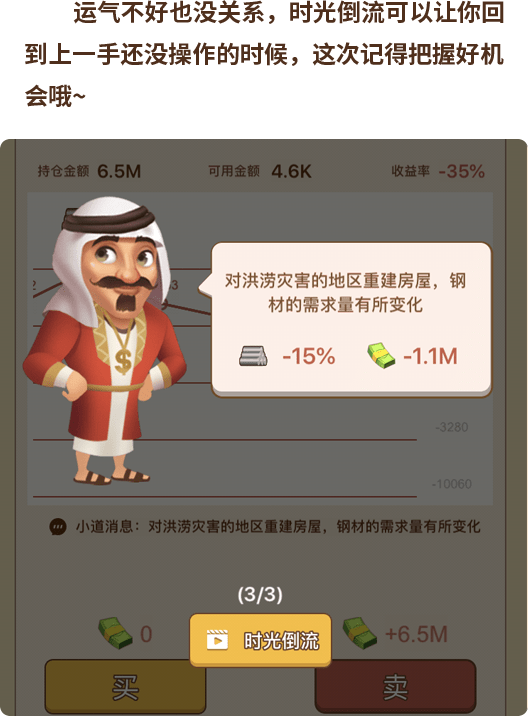528x716 pixels.
Task: Click the money stack icon beside +6.5M
Action: [x=360, y=633]
